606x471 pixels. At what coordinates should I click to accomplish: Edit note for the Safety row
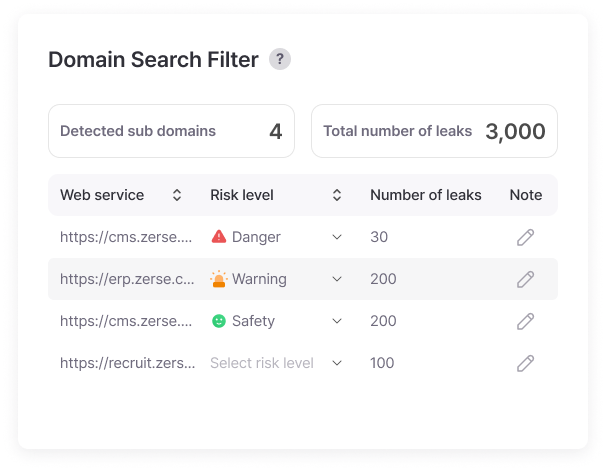pos(526,321)
